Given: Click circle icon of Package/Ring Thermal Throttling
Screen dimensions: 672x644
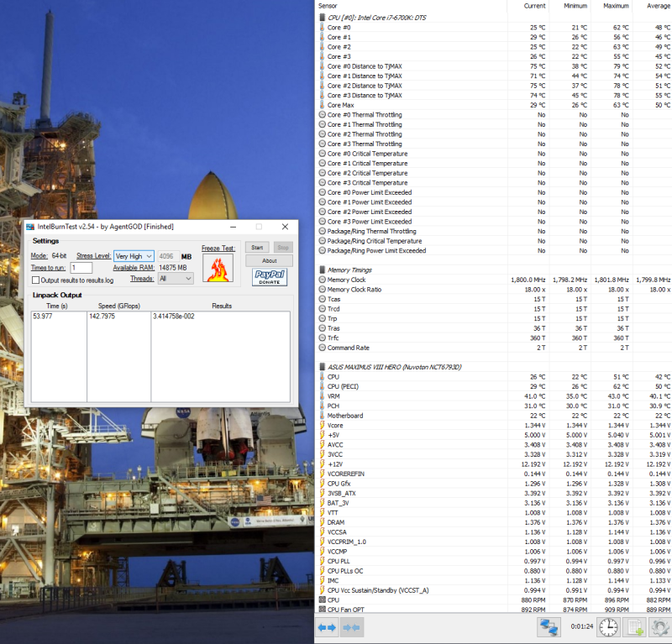Looking at the screenshot, I should (x=323, y=231).
